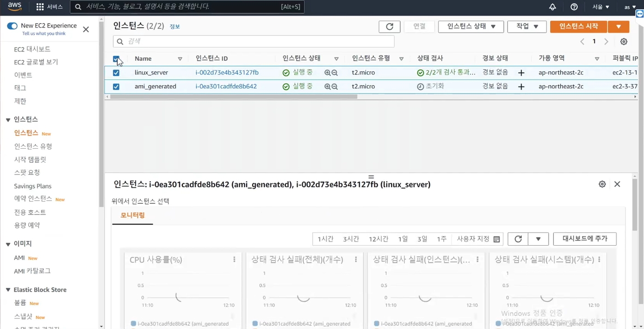Zoom out on ami_generated state
Screen dimensions: 644x329
tap(335, 87)
